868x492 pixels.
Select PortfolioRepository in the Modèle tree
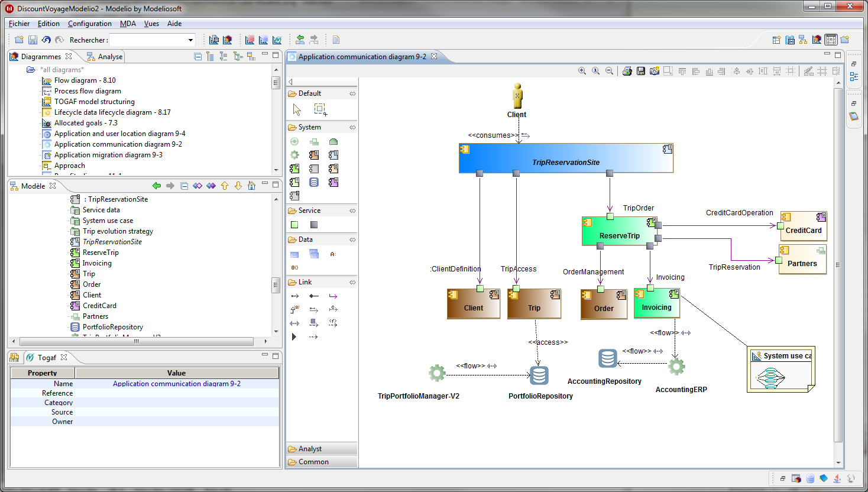pos(112,327)
